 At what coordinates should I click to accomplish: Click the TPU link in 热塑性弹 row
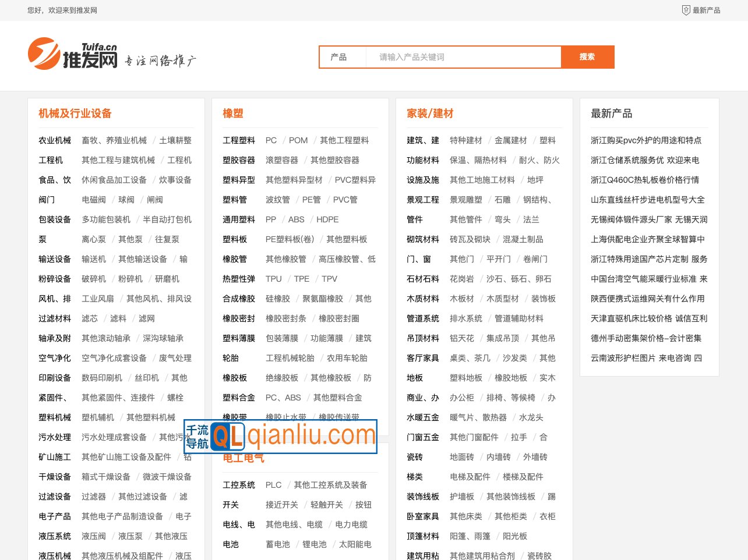[x=273, y=279]
